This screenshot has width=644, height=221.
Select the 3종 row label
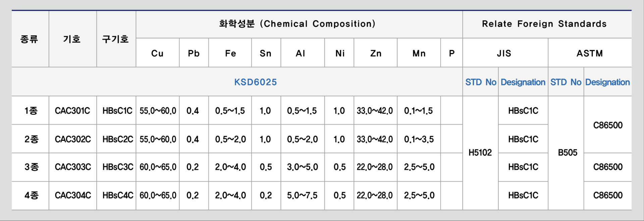tap(32, 167)
